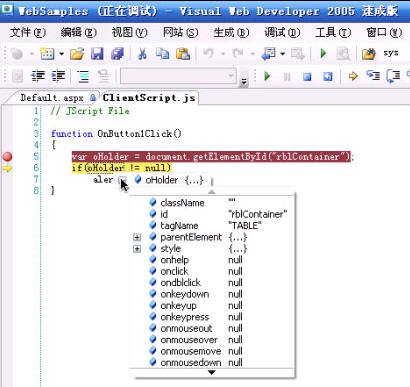Click the datatip scroll-up arrow
The image size is (410, 387).
click(212, 192)
